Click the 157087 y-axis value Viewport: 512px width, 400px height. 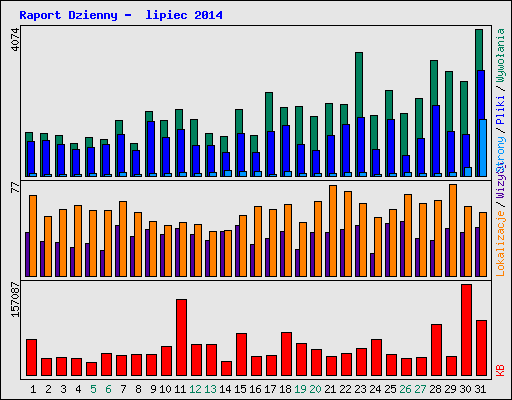tap(15, 299)
